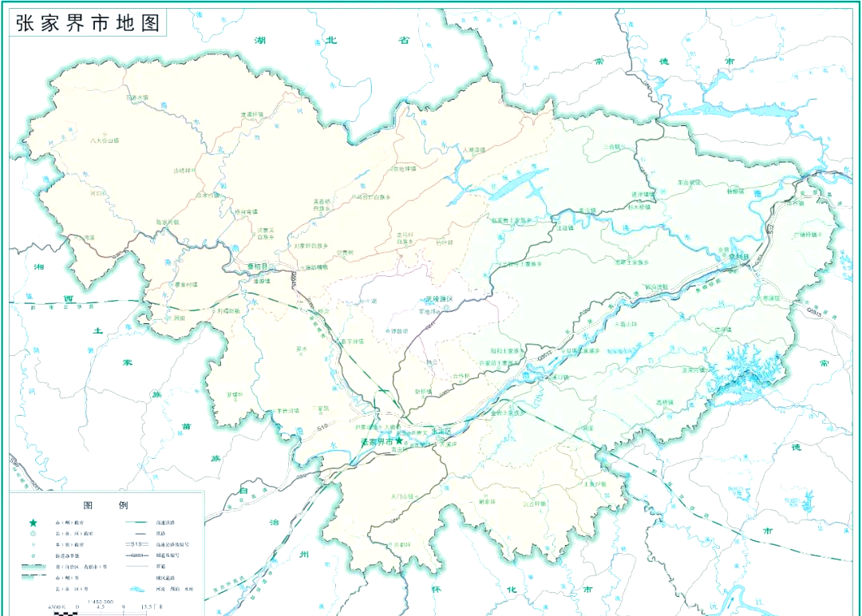Click the place label 谢家垭
Screen dimensions: 862x616
tap(487, 502)
